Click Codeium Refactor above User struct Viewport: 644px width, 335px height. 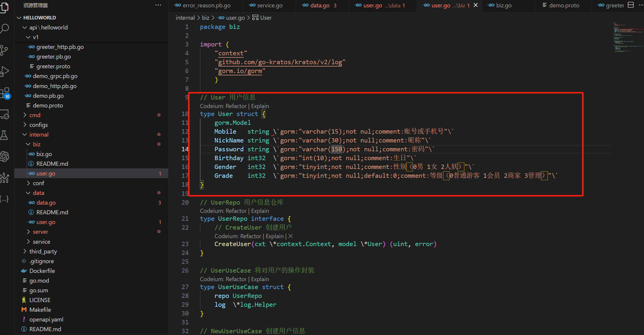click(236, 106)
